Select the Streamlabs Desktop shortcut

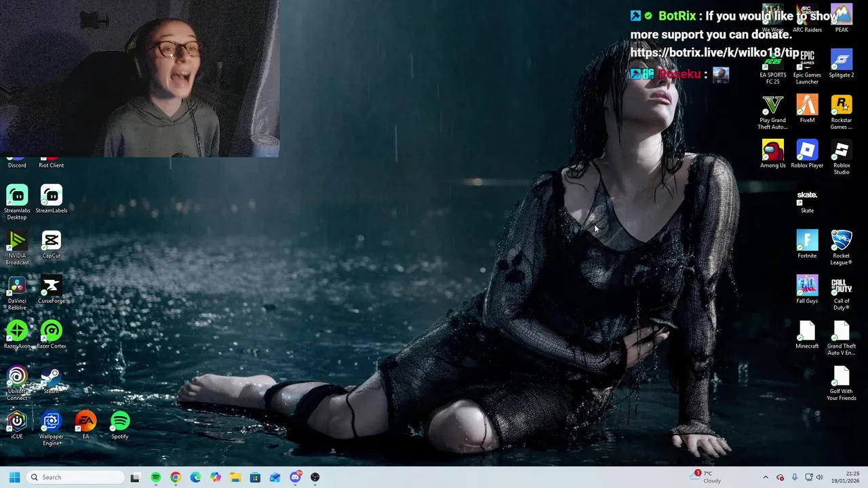click(17, 202)
